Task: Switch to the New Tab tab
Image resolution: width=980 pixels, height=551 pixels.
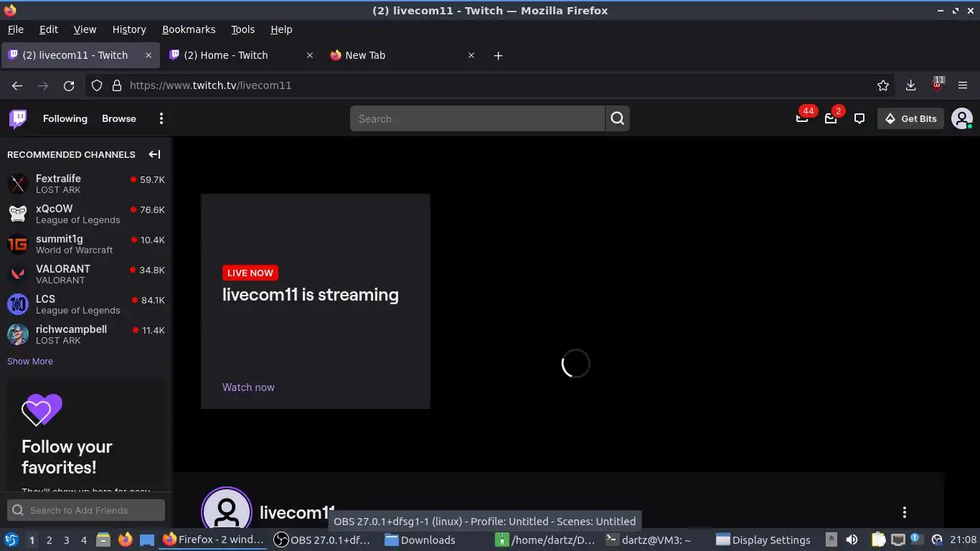Action: [403, 55]
